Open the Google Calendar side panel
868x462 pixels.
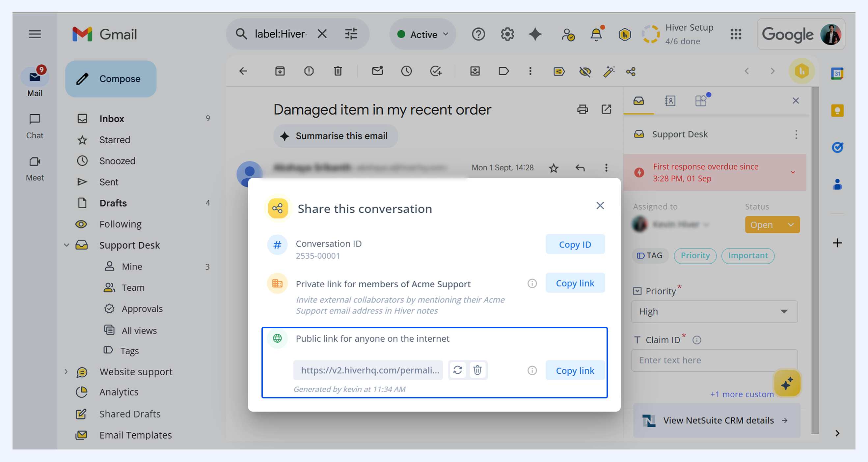(x=837, y=73)
